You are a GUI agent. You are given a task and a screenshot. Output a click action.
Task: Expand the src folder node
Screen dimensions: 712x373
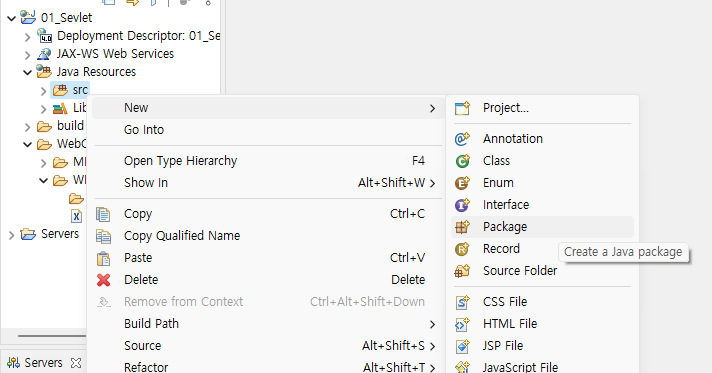[x=44, y=91]
